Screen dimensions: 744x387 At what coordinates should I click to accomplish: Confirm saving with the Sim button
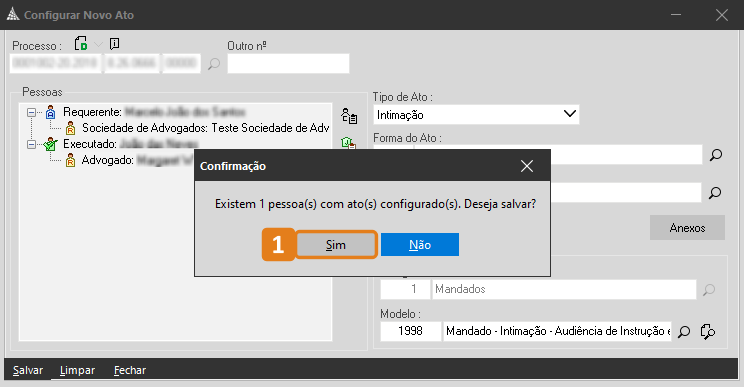point(336,245)
